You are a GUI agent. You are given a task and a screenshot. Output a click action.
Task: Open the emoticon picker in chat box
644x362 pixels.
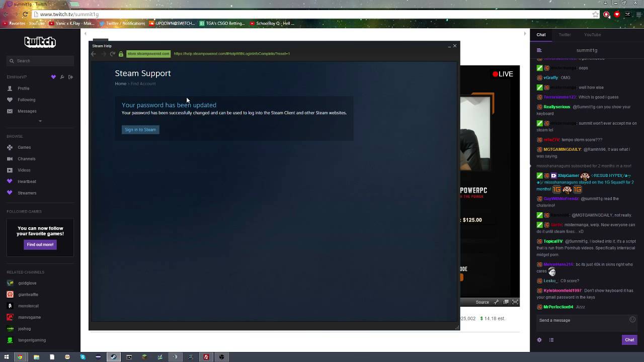point(632,320)
